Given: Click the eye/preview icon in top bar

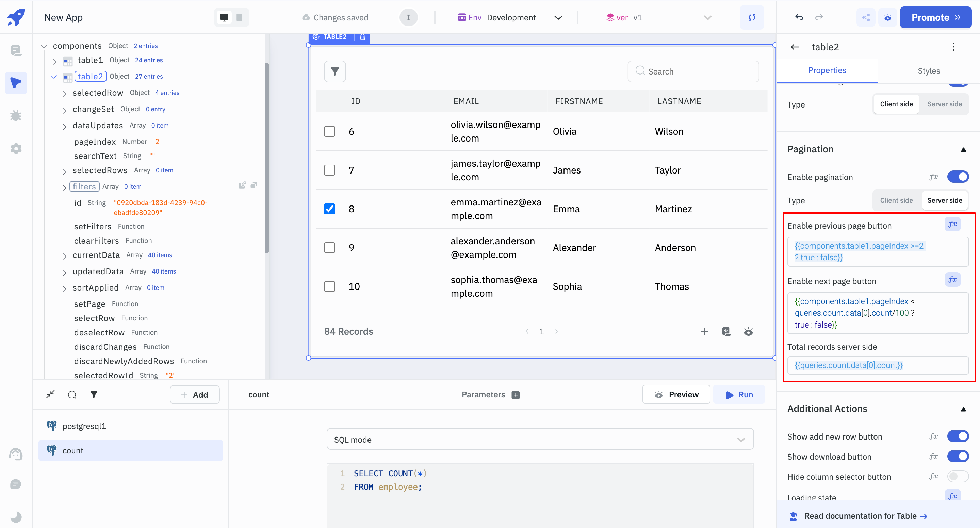Looking at the screenshot, I should point(887,18).
